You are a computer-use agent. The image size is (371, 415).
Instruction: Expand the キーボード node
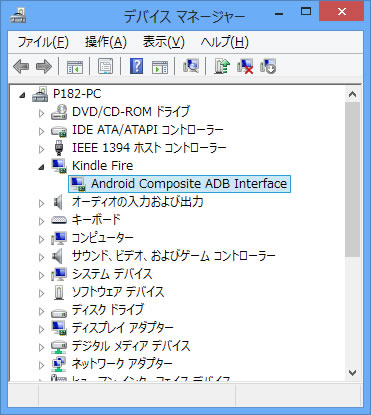click(41, 221)
